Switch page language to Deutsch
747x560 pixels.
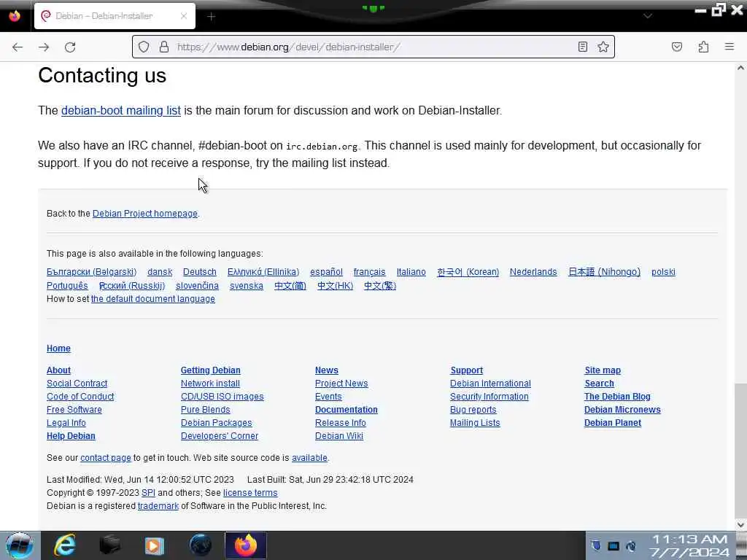coord(200,272)
